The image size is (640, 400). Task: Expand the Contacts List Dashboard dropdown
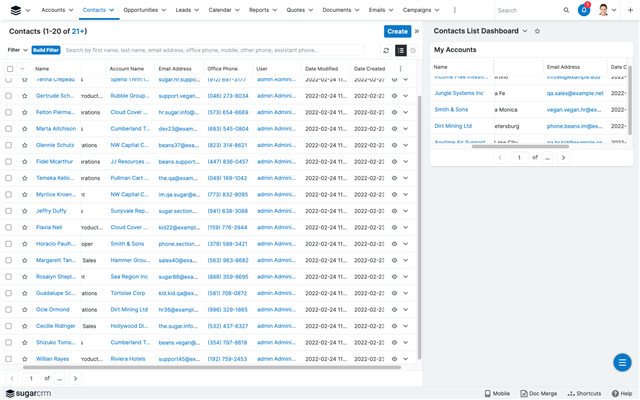click(526, 31)
